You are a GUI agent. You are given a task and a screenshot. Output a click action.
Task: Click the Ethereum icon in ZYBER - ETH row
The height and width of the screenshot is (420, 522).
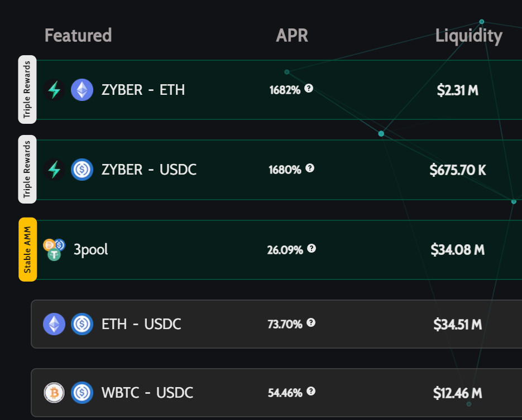pyautogui.click(x=82, y=90)
